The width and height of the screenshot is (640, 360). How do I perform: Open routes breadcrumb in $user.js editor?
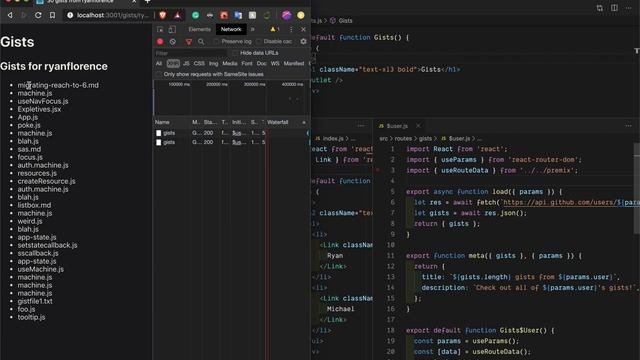click(403, 139)
